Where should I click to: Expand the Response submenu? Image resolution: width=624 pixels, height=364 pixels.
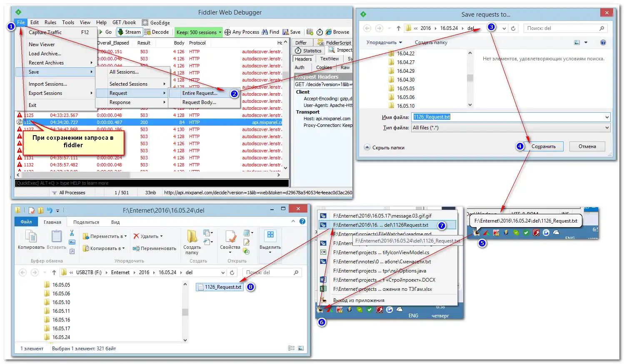click(x=132, y=102)
